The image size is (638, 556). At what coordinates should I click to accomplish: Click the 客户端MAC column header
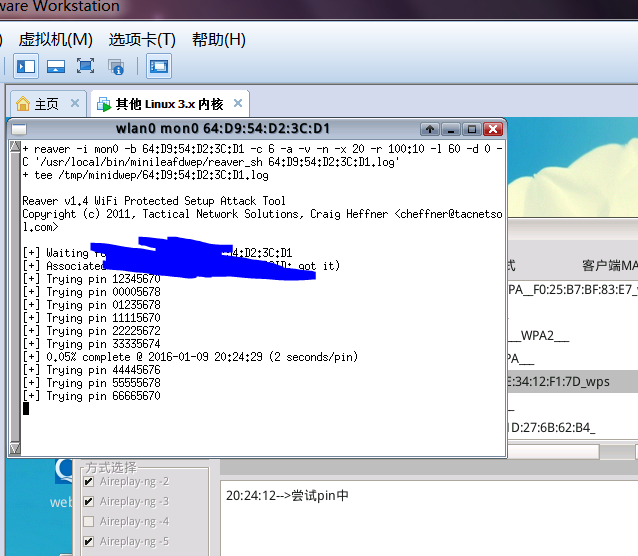tap(610, 266)
